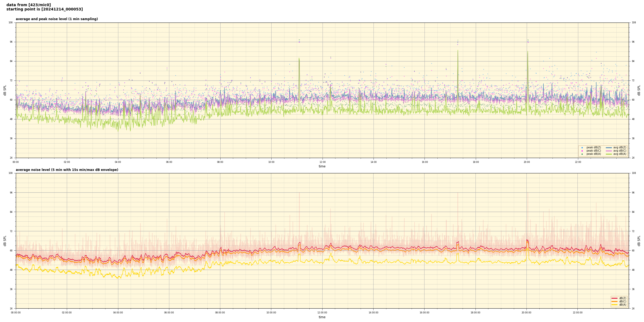Click the yellow dB(A) swatch in the bottom legend

click(614, 305)
